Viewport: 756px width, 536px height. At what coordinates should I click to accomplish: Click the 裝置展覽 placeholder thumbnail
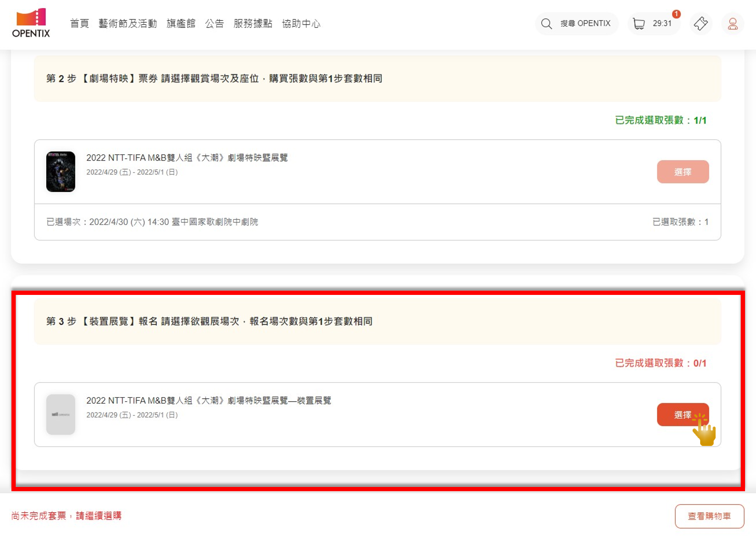[61, 415]
